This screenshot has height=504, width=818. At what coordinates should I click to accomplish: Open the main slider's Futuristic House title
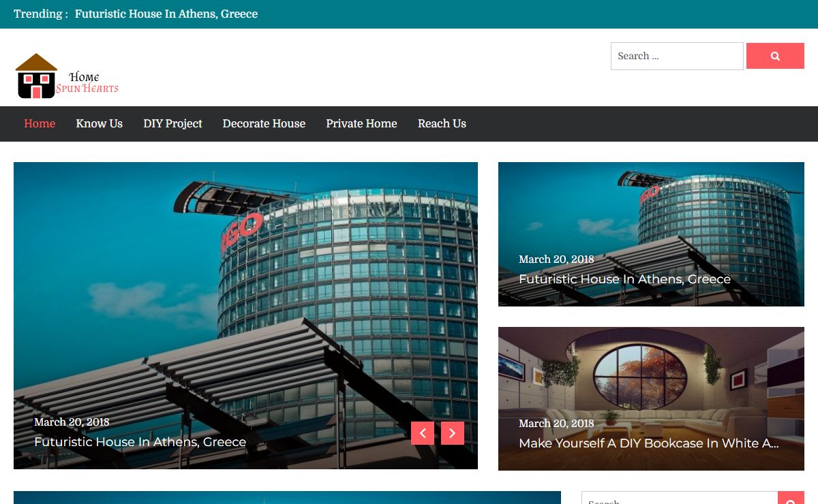pos(140,441)
